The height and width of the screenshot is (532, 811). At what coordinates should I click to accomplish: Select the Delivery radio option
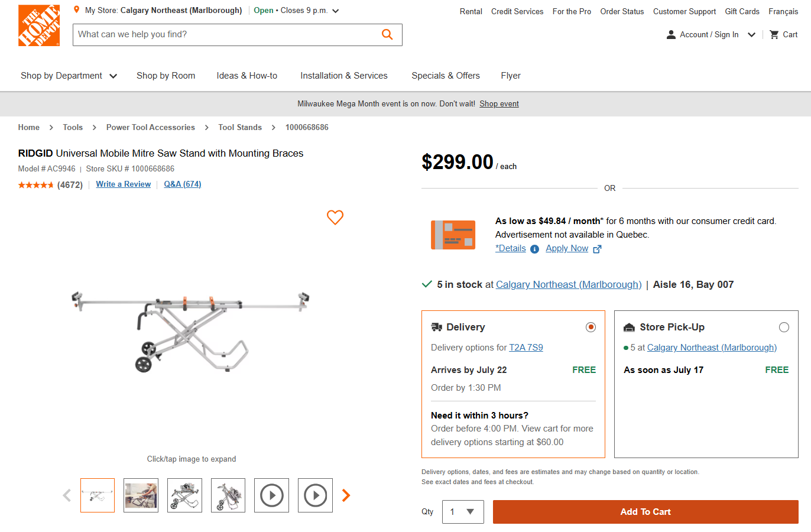coord(591,327)
